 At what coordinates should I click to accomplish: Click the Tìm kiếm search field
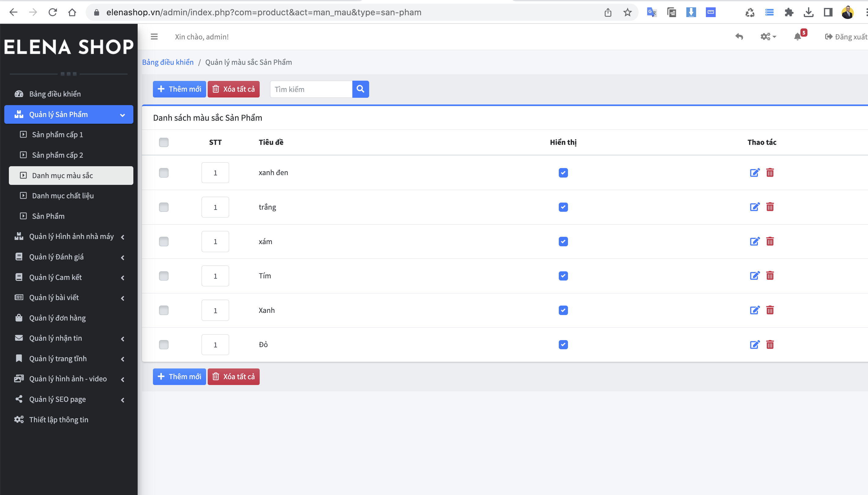[311, 89]
